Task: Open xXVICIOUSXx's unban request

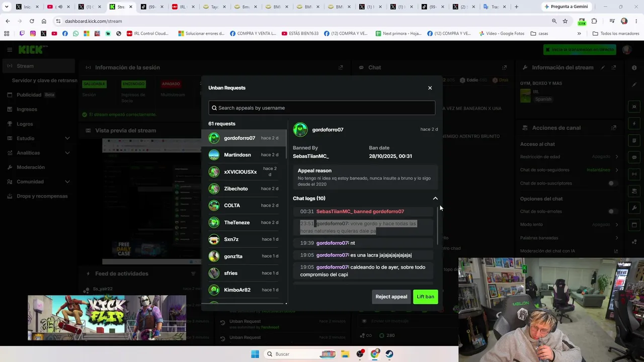Action: pos(244,172)
